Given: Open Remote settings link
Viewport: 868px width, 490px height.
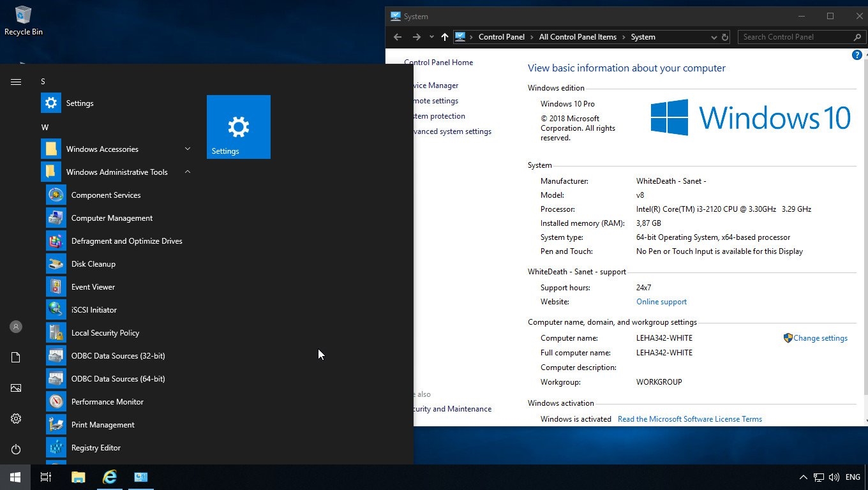Looking at the screenshot, I should tap(436, 101).
